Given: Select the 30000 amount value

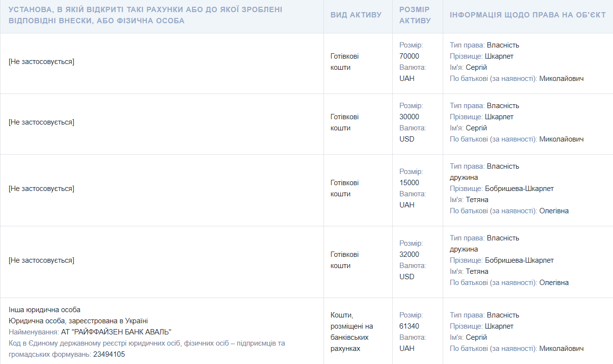Looking at the screenshot, I should (x=409, y=117).
